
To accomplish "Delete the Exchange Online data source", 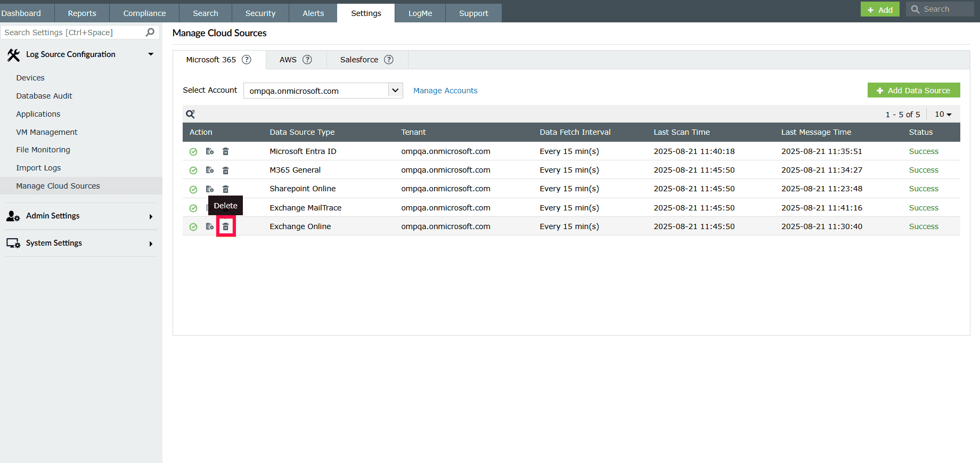I will click(225, 227).
